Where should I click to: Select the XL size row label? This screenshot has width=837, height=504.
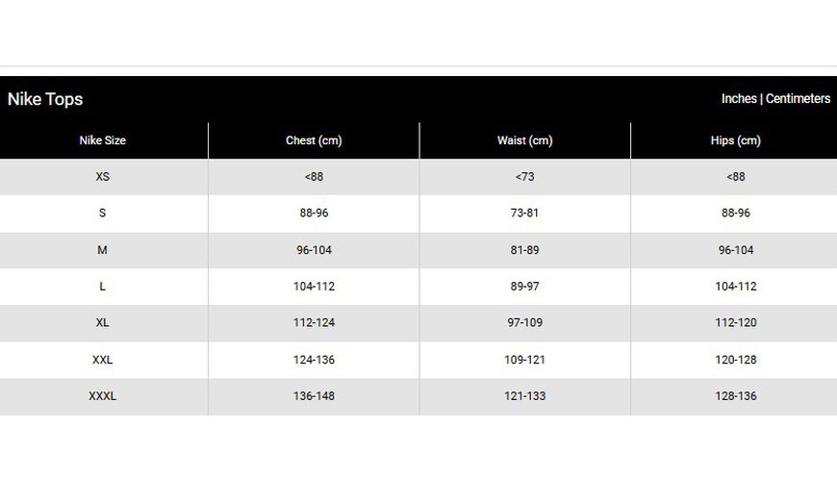tap(102, 323)
